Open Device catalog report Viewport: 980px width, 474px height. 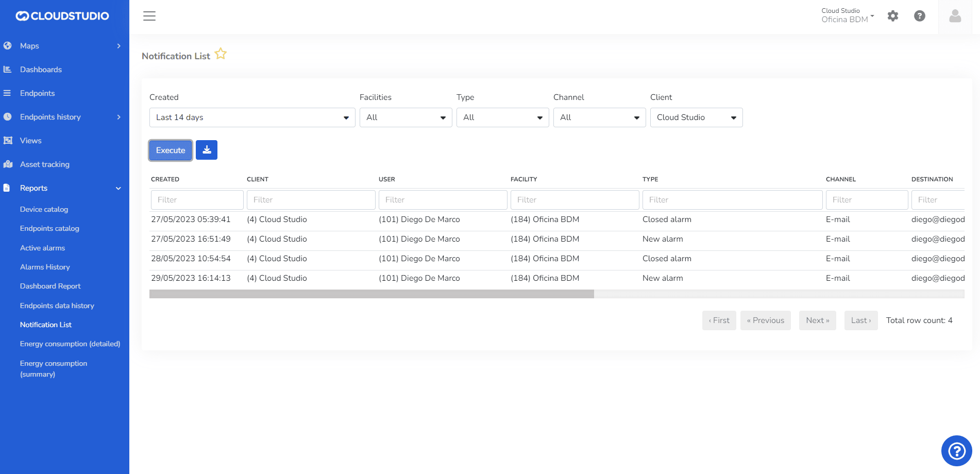[44, 209]
